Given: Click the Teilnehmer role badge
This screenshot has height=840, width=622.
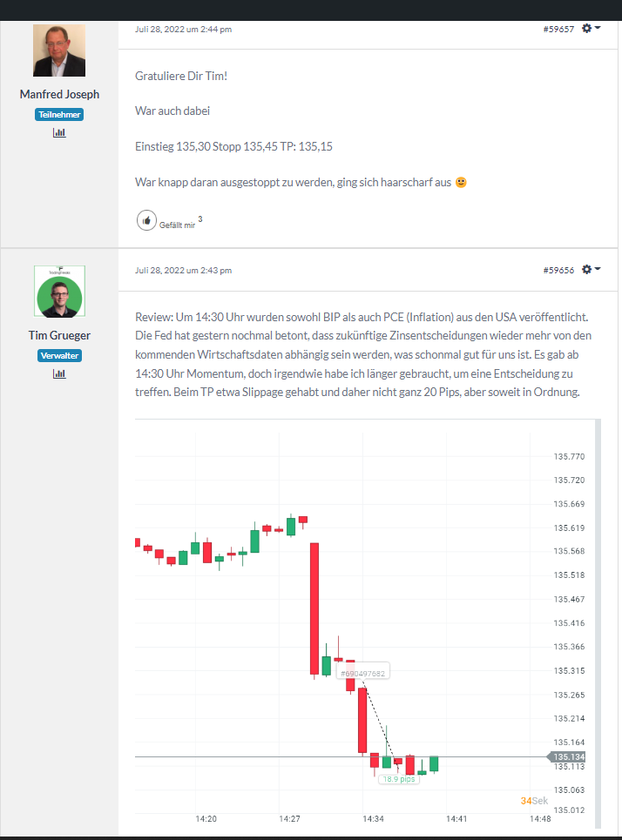Looking at the screenshot, I should (59, 114).
